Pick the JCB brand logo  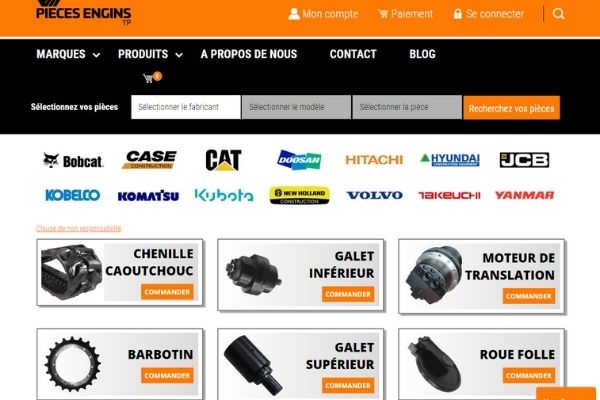pos(524,160)
